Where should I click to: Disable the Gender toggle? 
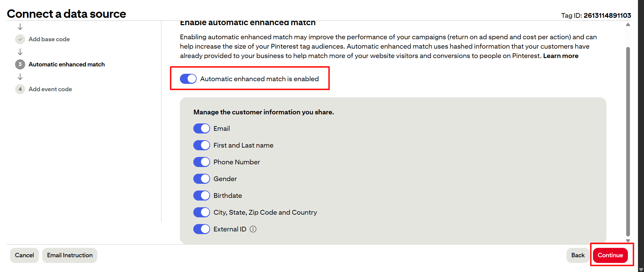202,179
